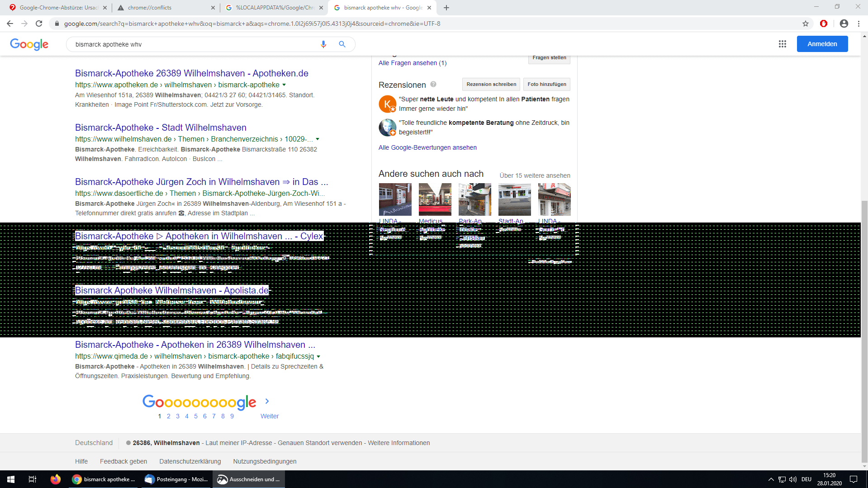
Task: Expand options for qimeda.de result
Action: point(318,356)
